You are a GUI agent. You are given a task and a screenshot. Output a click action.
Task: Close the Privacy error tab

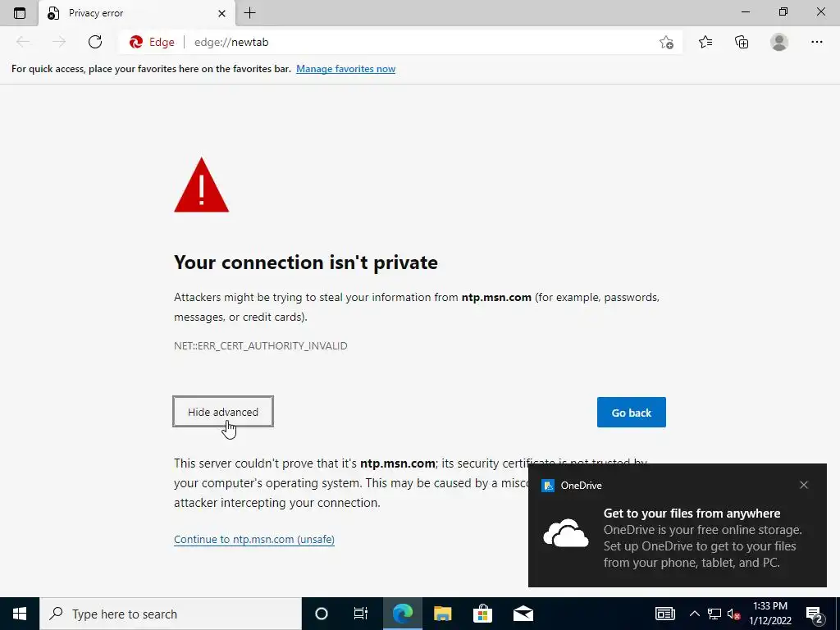coord(221,13)
